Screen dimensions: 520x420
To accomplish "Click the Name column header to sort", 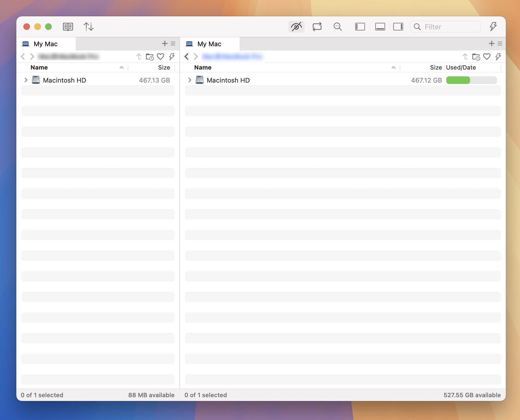I will (x=39, y=67).
